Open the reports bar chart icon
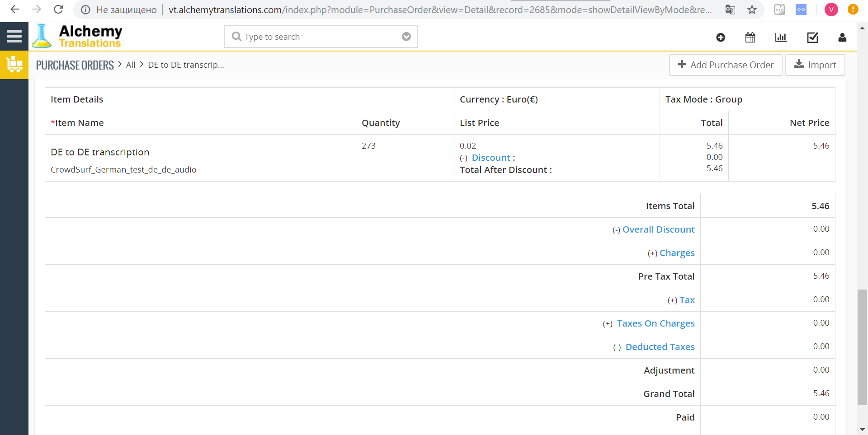868x435 pixels. pos(781,37)
